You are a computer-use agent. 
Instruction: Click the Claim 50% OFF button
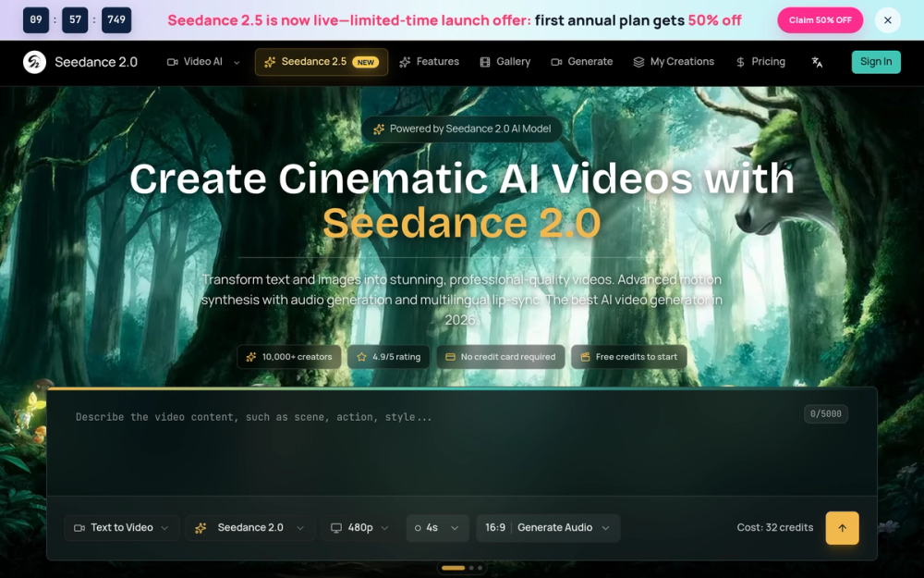point(820,20)
